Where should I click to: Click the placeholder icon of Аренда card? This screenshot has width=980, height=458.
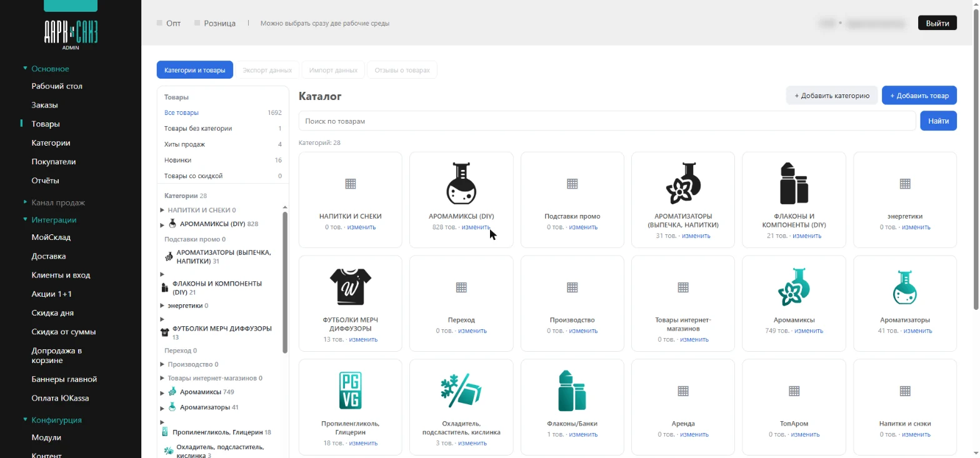pos(683,391)
